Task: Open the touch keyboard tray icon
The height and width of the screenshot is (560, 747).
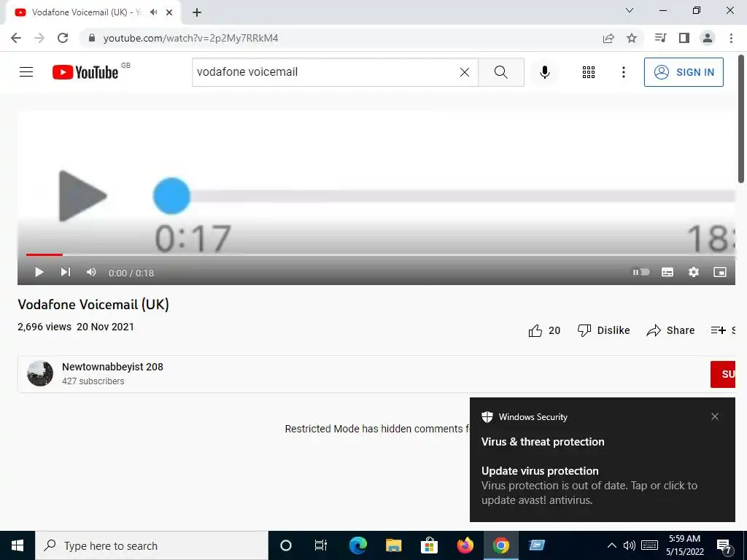Action: (x=649, y=545)
